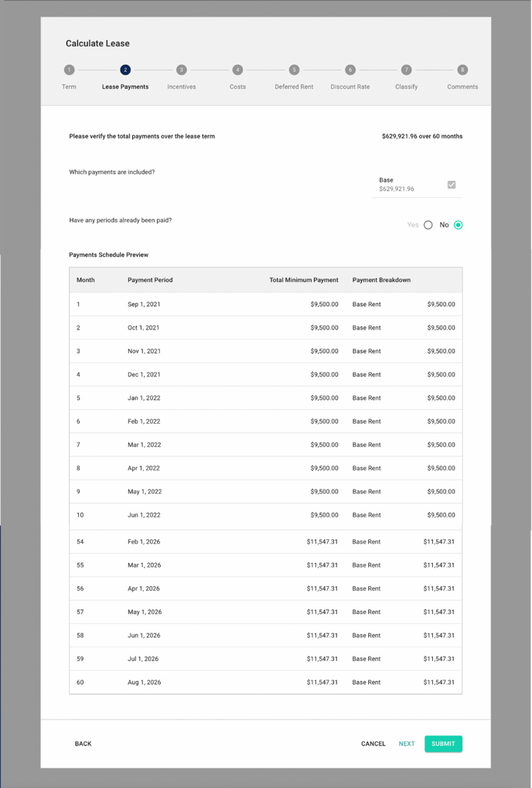Click the NEXT button
The image size is (532, 788).
coord(407,744)
